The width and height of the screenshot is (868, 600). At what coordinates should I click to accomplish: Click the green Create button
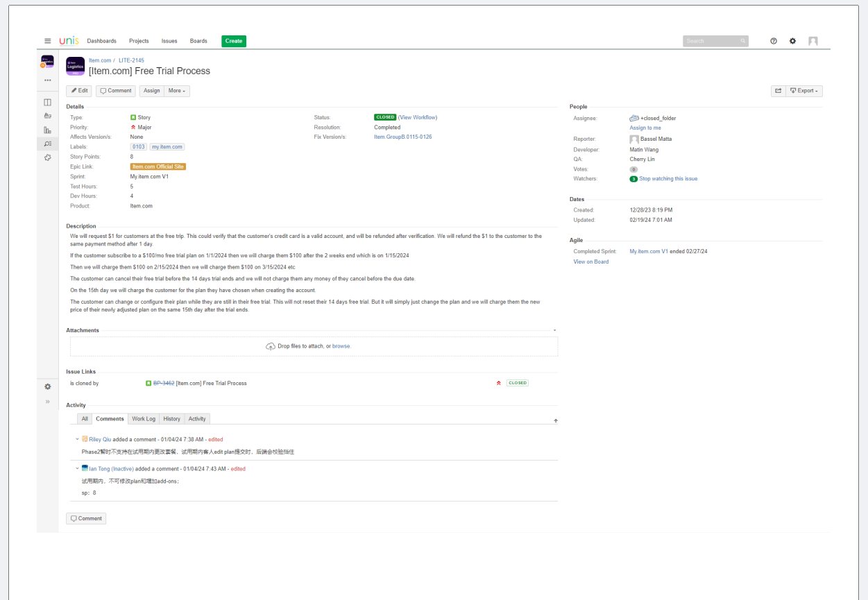point(234,41)
